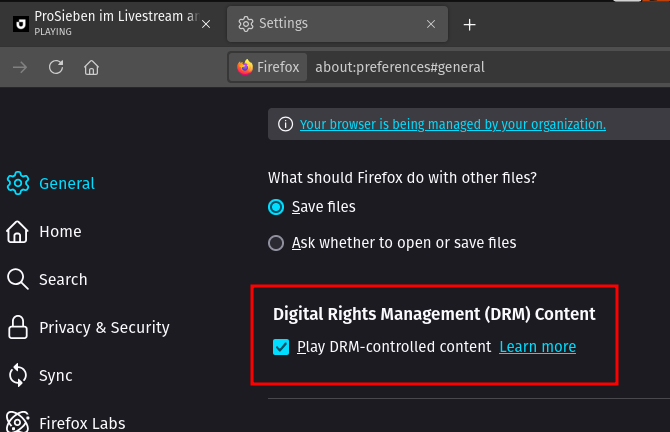This screenshot has height=432, width=670.
Task: Close the Settings tab
Action: [431, 24]
